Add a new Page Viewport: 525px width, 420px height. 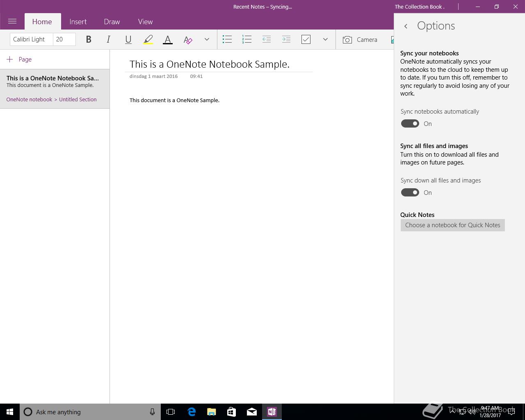[19, 59]
